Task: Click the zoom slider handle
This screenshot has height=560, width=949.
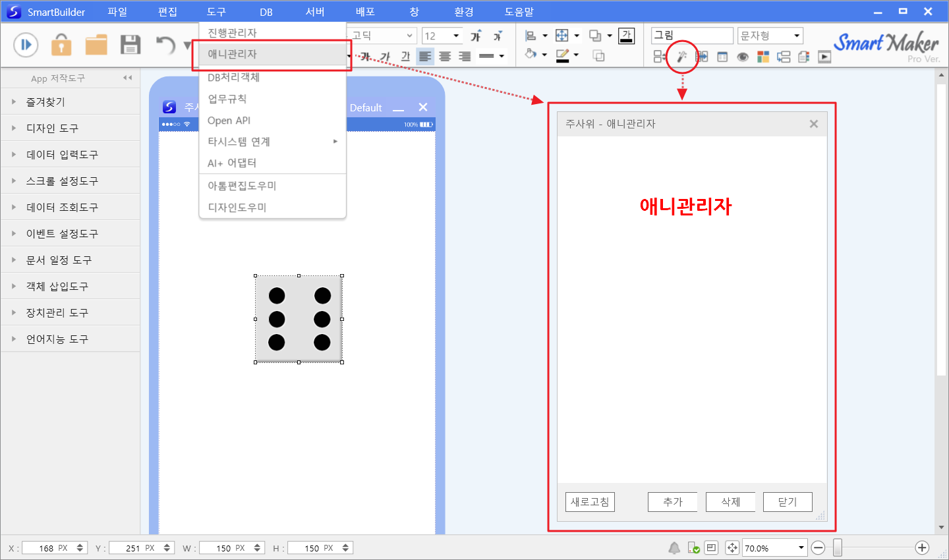Action: point(838,547)
